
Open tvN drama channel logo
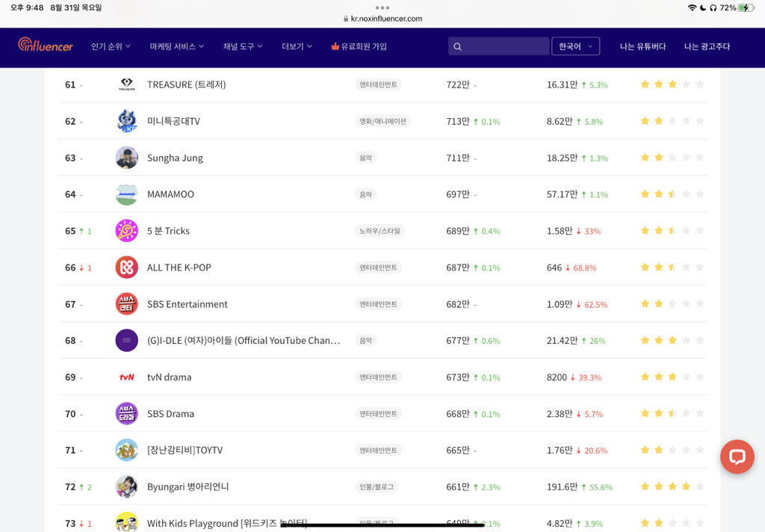[x=126, y=377]
